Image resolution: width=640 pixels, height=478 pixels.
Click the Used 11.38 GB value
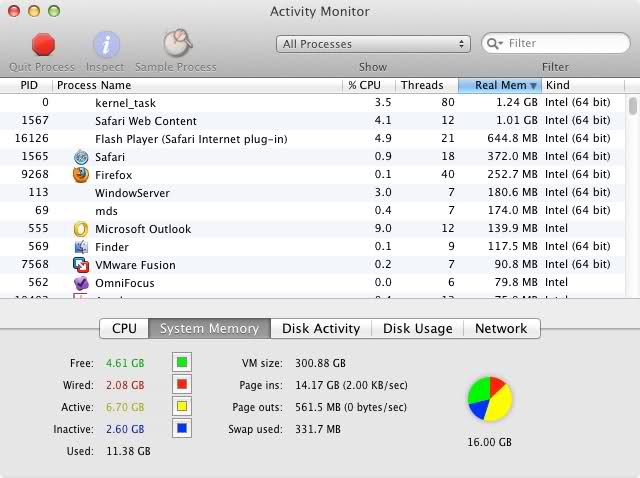point(128,451)
